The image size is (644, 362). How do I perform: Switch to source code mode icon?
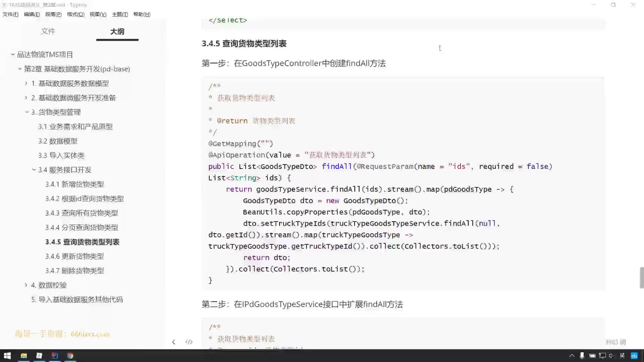[x=189, y=342]
